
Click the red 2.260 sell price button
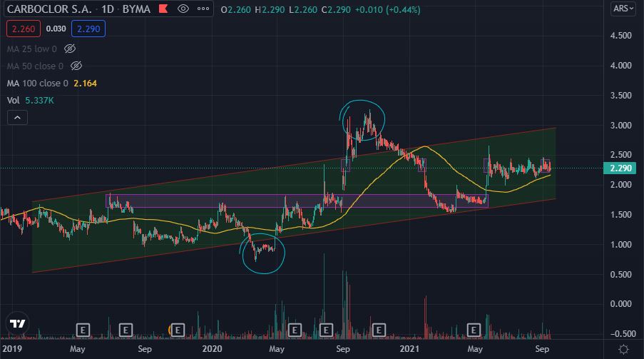(x=24, y=29)
